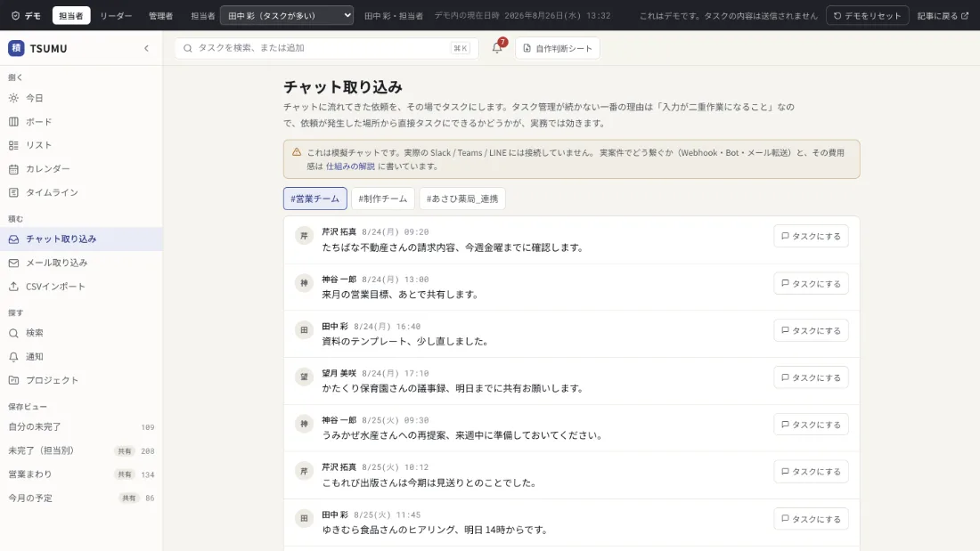Open 検索 in sidebar
Screen dimensions: 980x551
[81, 333]
